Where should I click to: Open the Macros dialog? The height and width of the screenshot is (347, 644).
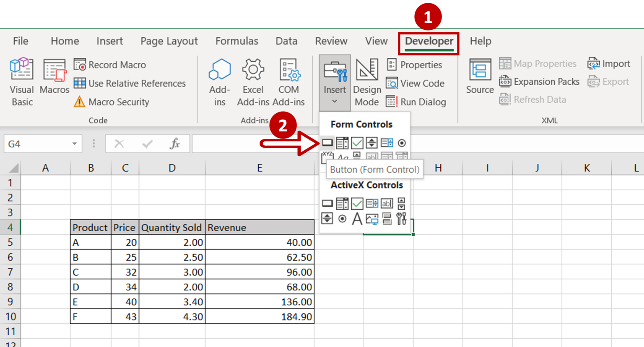tap(54, 77)
